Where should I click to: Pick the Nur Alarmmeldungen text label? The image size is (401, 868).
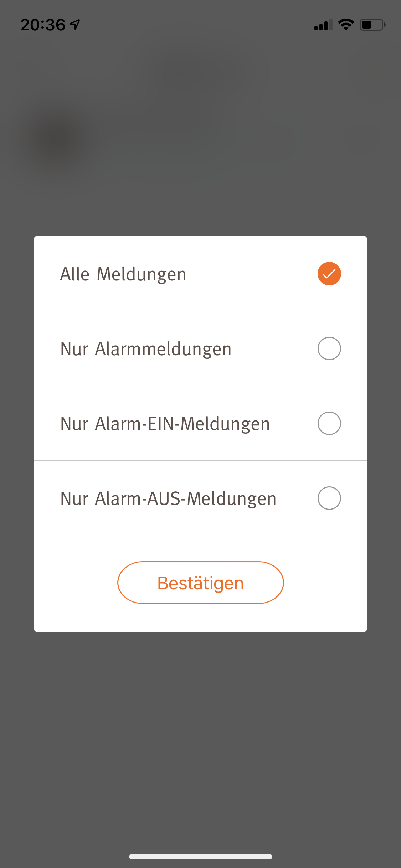[146, 349]
